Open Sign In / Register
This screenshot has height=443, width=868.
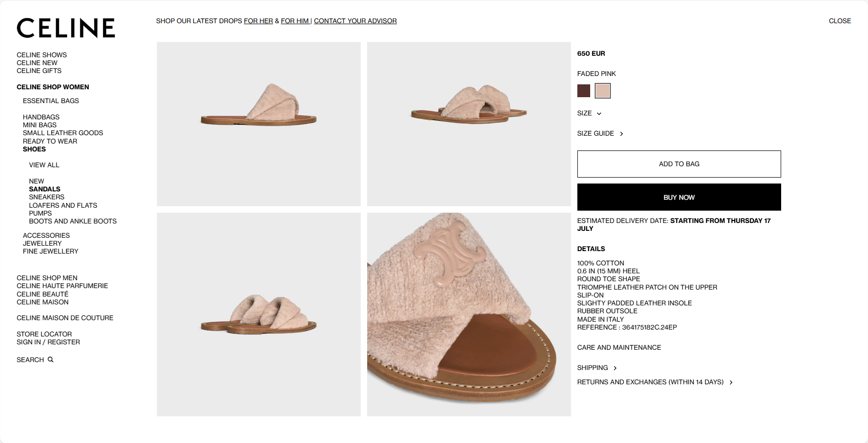(x=48, y=342)
